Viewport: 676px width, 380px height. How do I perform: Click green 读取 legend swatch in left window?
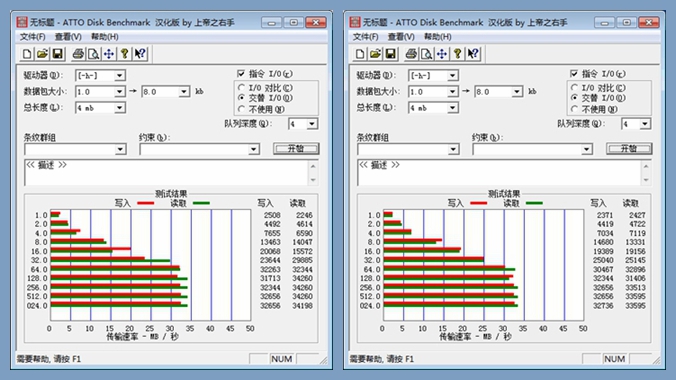click(201, 203)
